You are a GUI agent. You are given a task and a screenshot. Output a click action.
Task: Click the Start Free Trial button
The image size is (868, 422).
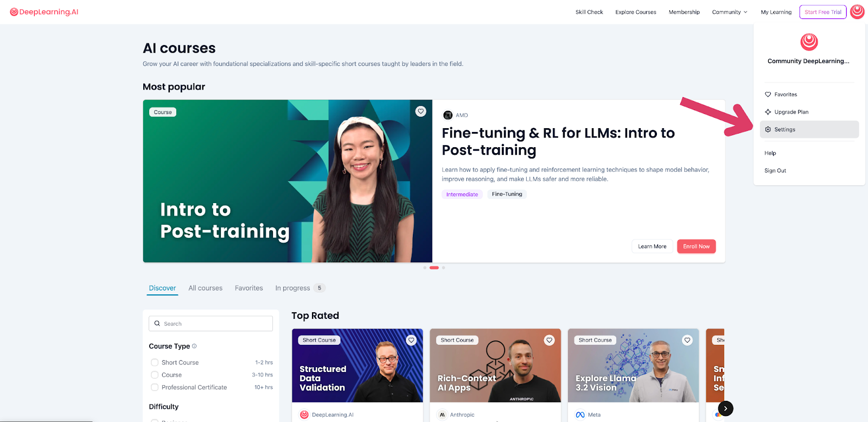[822, 12]
